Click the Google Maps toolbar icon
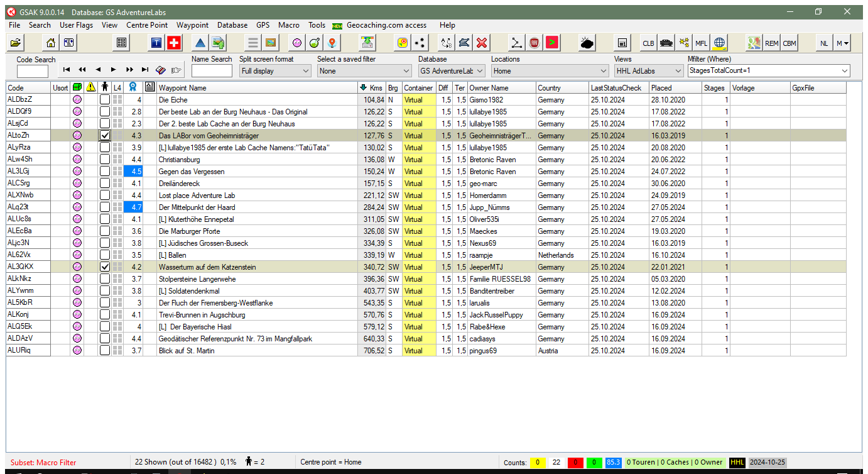 (x=754, y=43)
